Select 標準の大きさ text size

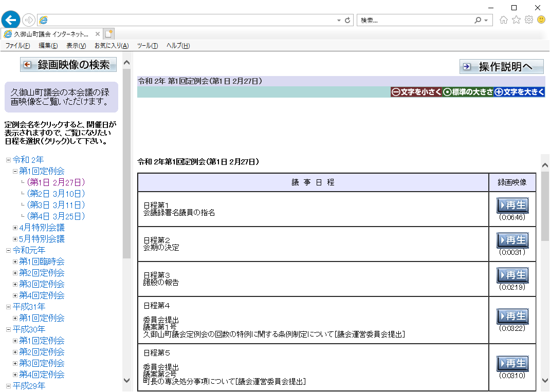click(x=468, y=92)
